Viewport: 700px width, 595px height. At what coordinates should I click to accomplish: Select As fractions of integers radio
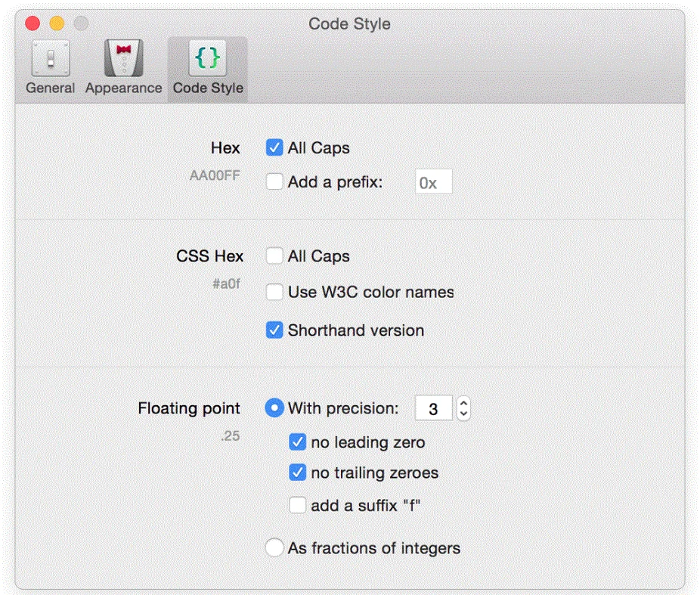click(274, 547)
